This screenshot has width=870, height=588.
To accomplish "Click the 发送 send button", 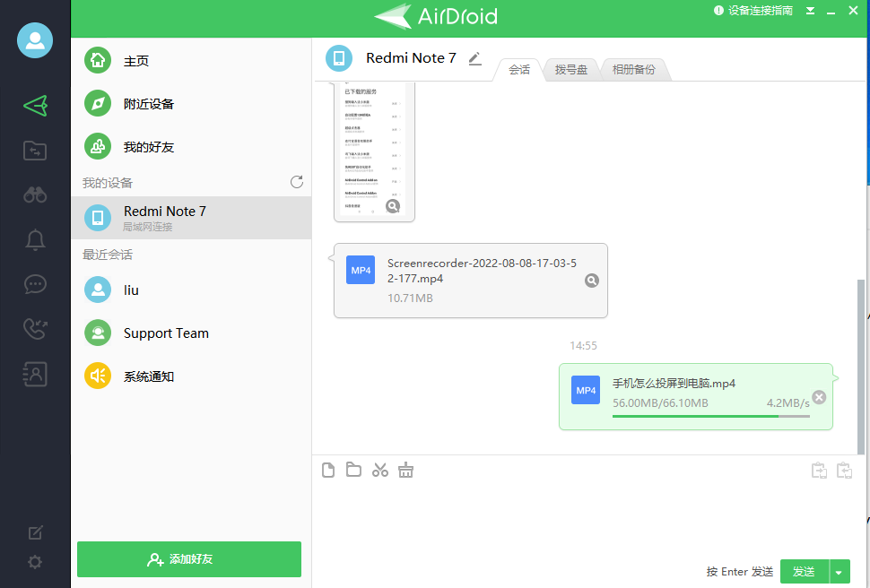I will (805, 571).
